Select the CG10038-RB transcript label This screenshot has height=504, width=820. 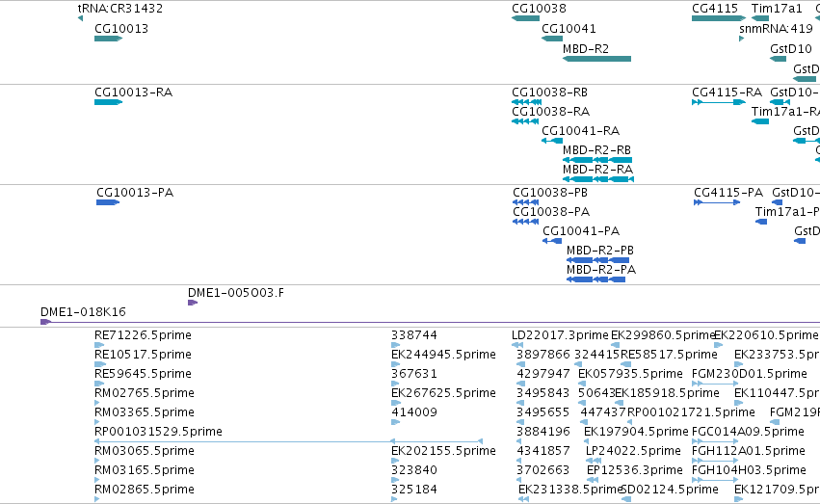pos(549,93)
